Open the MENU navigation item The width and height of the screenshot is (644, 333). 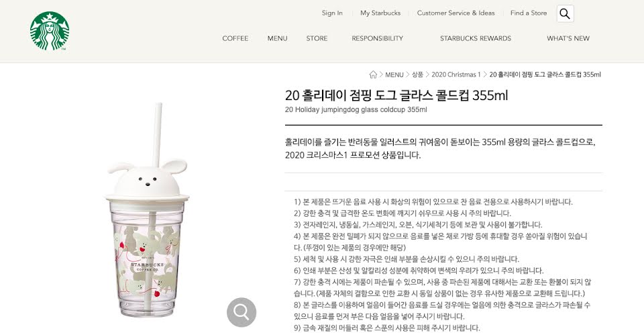tap(278, 38)
